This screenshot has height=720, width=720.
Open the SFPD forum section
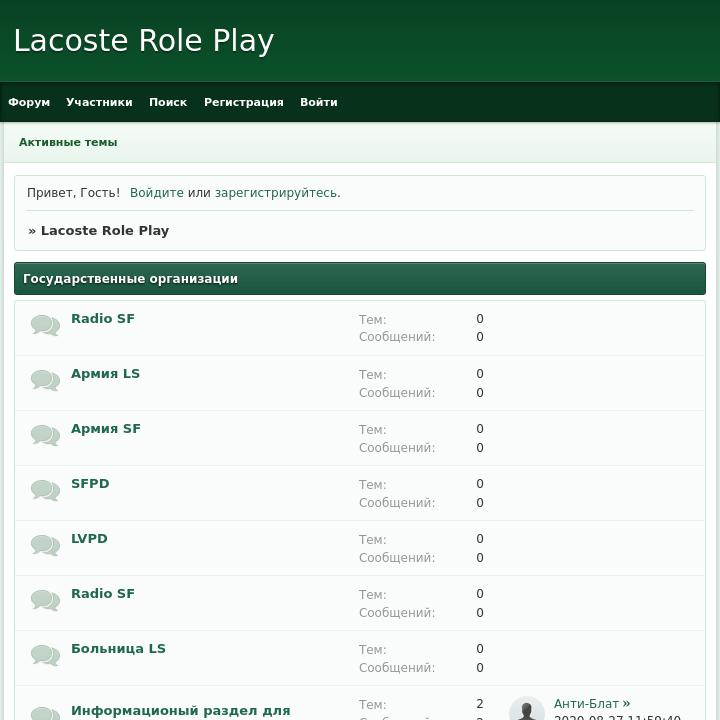90,484
